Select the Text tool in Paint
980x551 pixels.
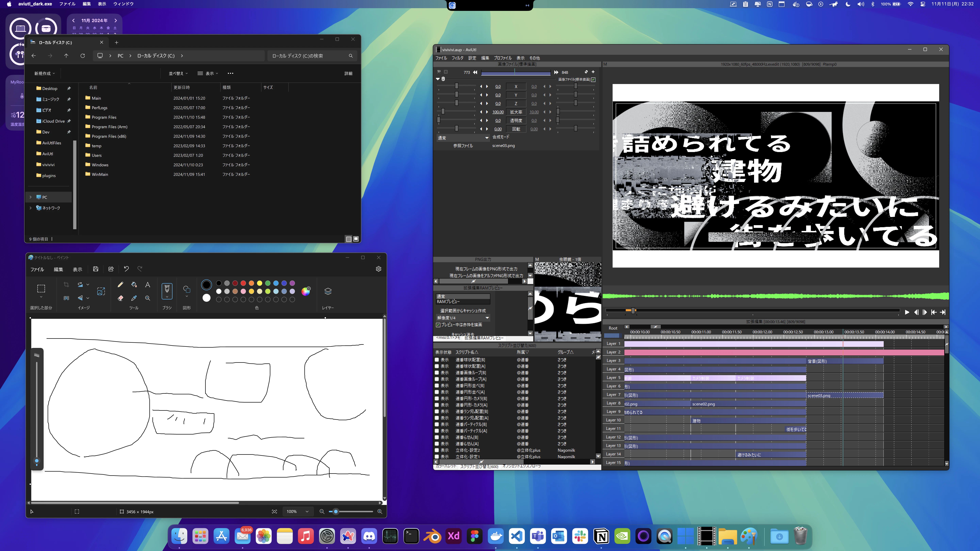(148, 285)
